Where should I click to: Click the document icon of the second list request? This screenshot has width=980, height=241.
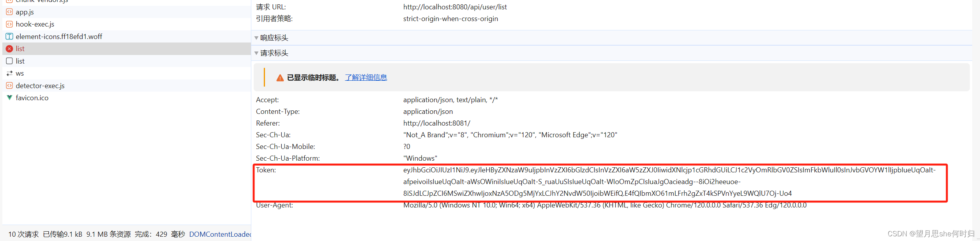[x=9, y=61]
